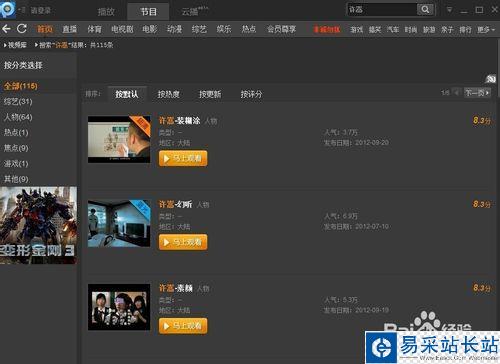Open 时尚 in navigation bar
The width and height of the screenshot is (500, 364).
[411, 30]
